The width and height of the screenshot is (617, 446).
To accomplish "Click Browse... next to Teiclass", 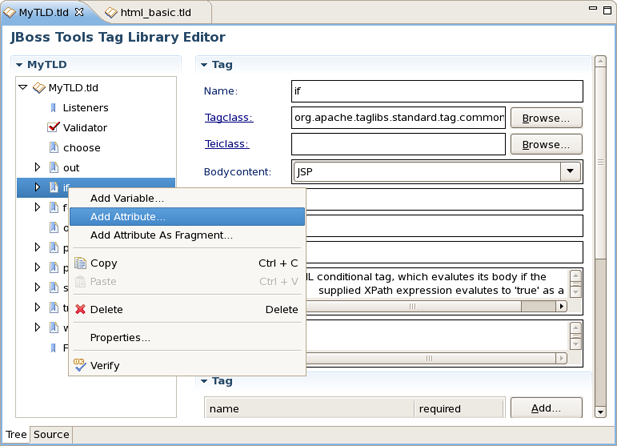I will (546, 144).
